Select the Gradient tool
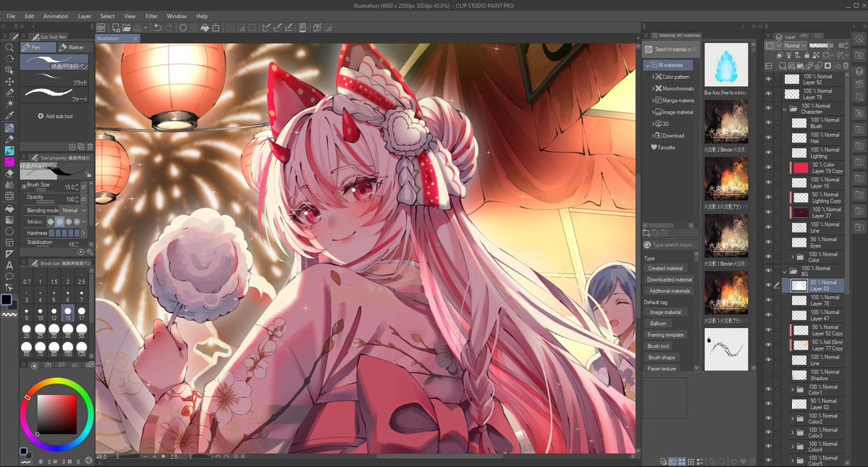Screen dimensions: 868x467 [9, 219]
